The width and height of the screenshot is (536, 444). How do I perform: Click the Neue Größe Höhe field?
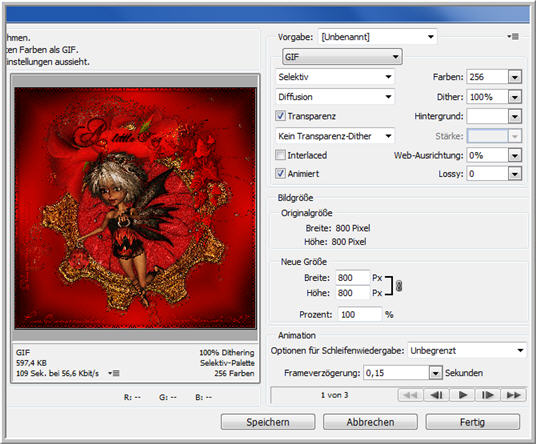[353, 293]
